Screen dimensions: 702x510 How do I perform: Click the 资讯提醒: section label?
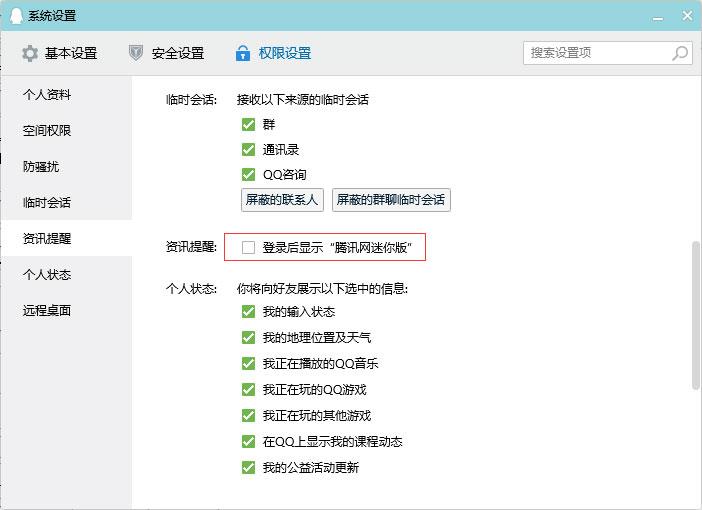pyautogui.click(x=191, y=247)
